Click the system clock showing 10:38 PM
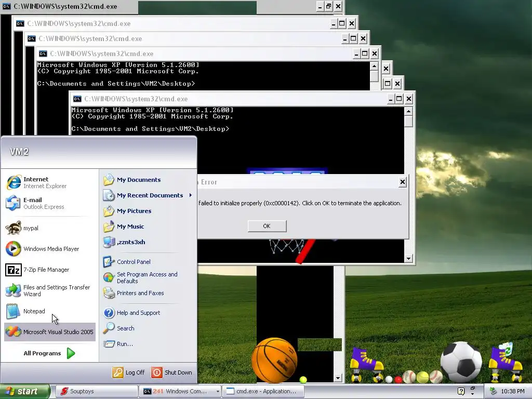The width and height of the screenshot is (532, 399). (512, 391)
